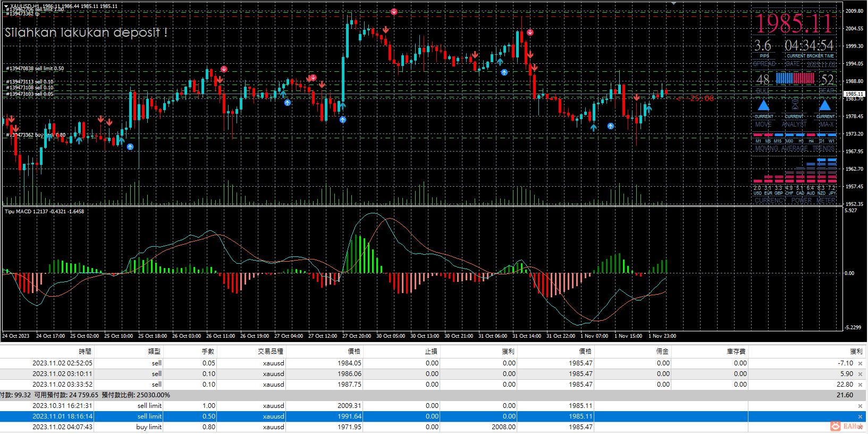Click the leftmost blue buy signal circle
Viewport: 868px width, 434px height.
[130, 147]
